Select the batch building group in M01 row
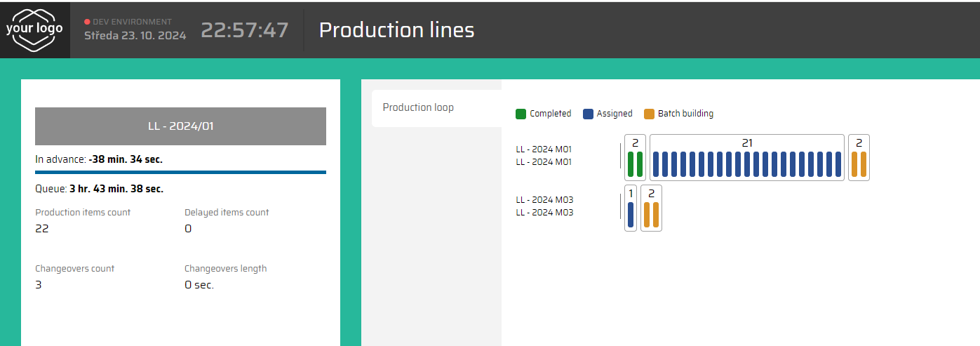980x346 pixels. tap(859, 157)
